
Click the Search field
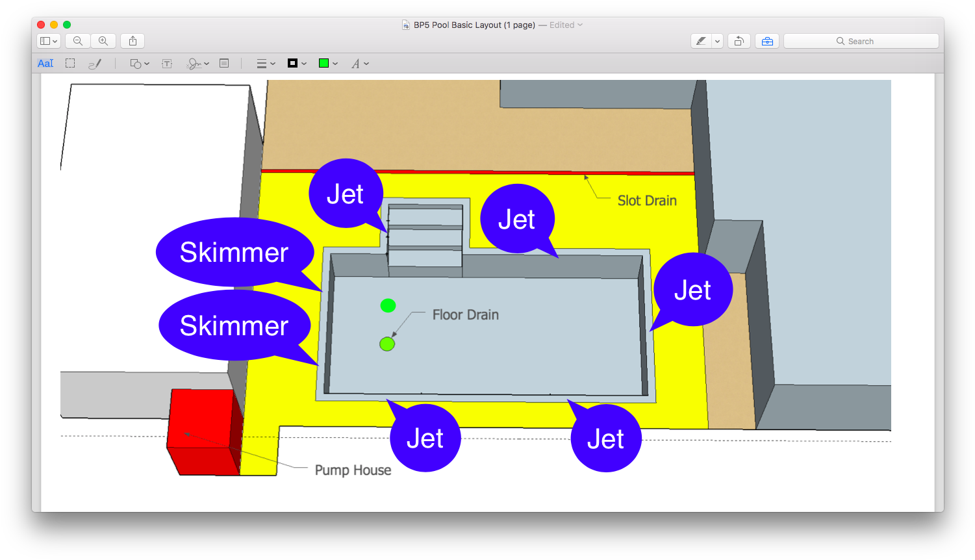[861, 41]
